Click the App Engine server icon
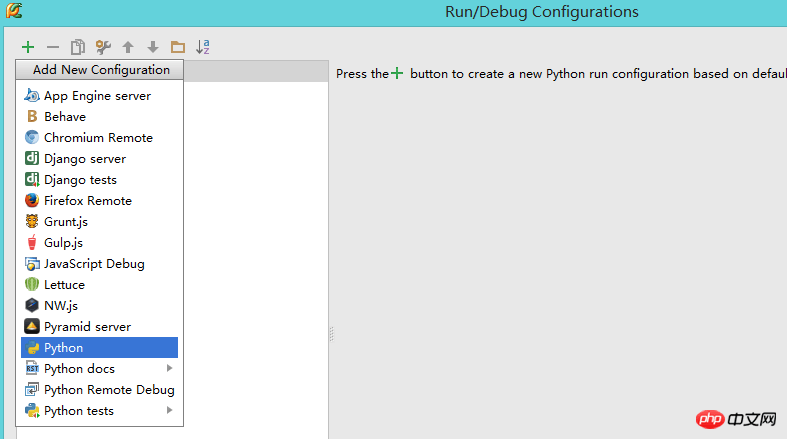Viewport: 787px width, 439px height. point(32,95)
